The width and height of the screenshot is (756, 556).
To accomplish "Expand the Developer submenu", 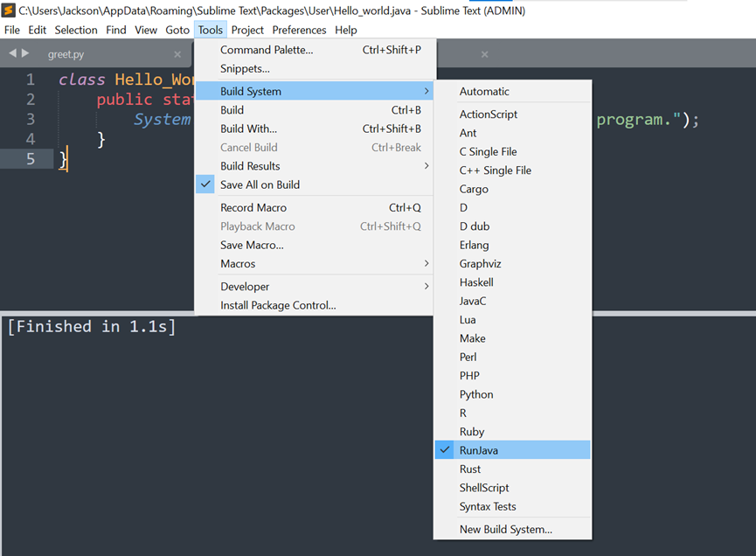I will [314, 287].
